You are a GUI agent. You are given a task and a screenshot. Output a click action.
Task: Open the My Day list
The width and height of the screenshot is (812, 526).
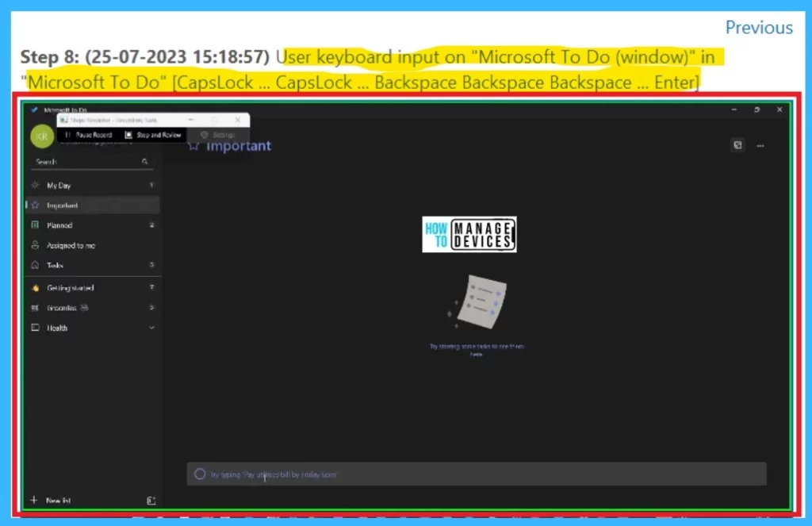pyautogui.click(x=93, y=185)
